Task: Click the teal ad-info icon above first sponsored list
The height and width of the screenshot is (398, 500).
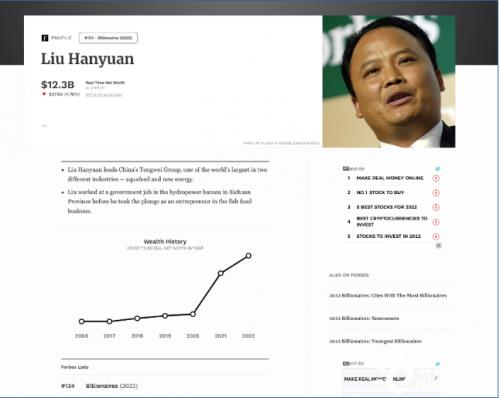Action: pos(438,169)
